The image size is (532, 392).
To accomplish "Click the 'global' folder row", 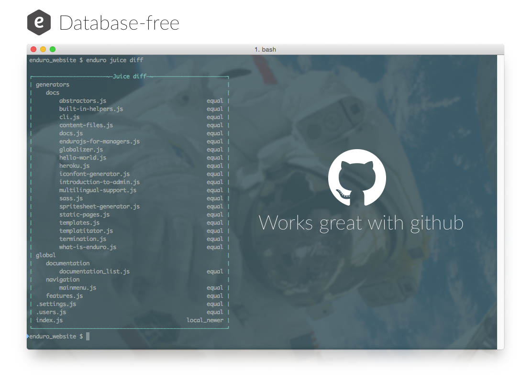I will [x=46, y=255].
